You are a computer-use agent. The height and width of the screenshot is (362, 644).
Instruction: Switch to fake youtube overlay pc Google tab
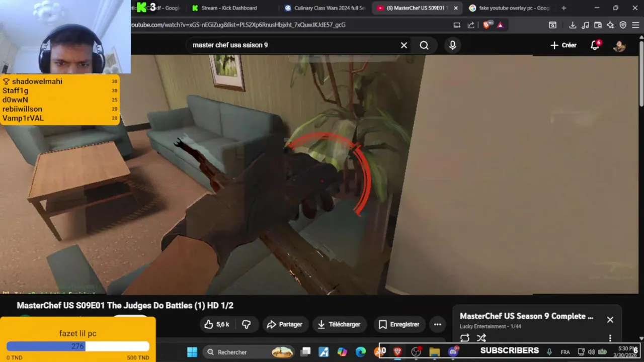pos(509,8)
